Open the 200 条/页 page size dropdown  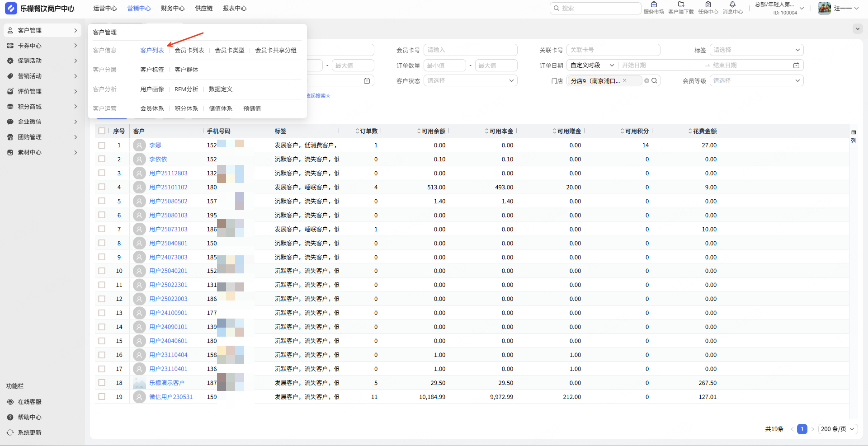[x=838, y=429]
